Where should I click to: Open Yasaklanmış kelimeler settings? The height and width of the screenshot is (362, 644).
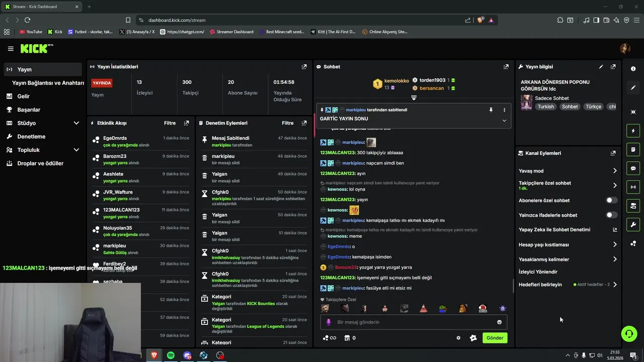[x=568, y=259]
